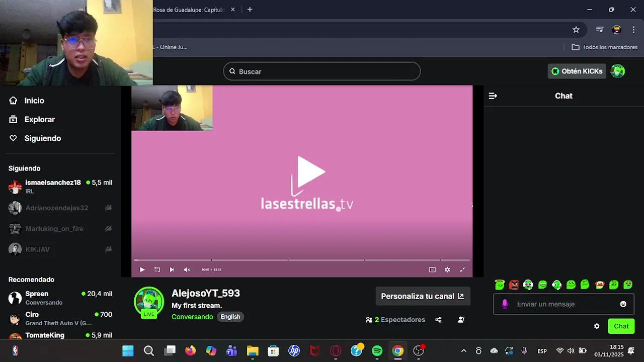Open OBS Studio from the taskbar

point(419,351)
